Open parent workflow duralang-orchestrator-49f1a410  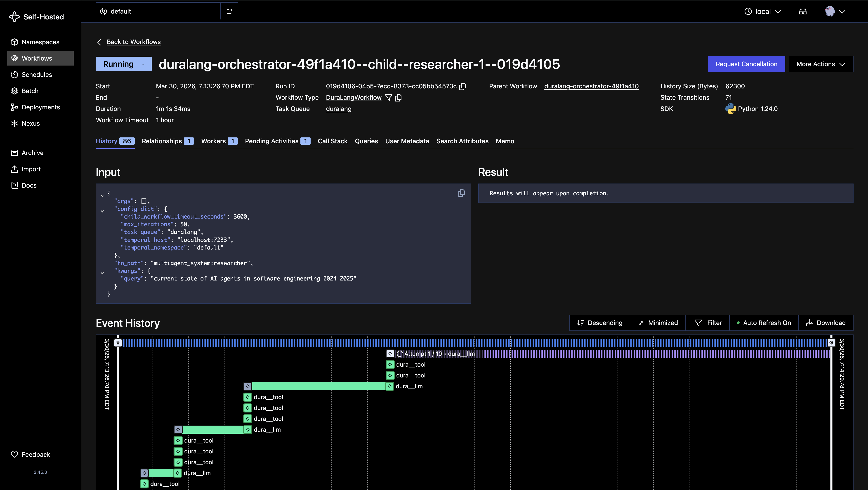[x=591, y=86]
